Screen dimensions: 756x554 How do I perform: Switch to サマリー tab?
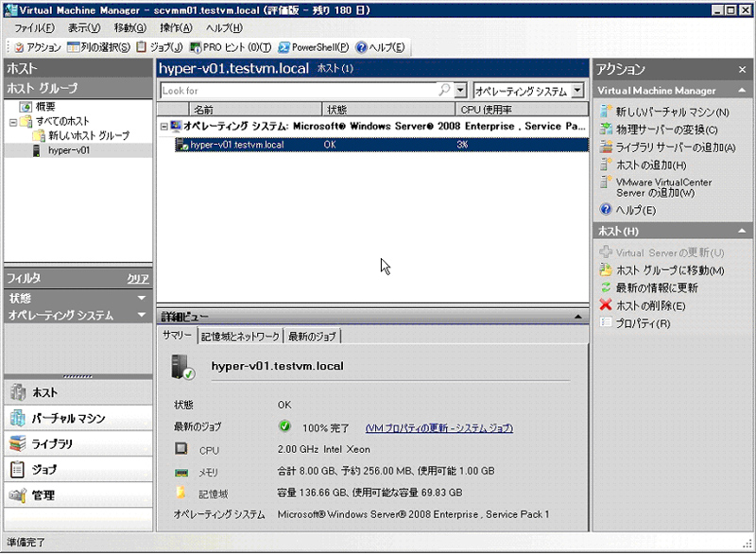click(177, 336)
